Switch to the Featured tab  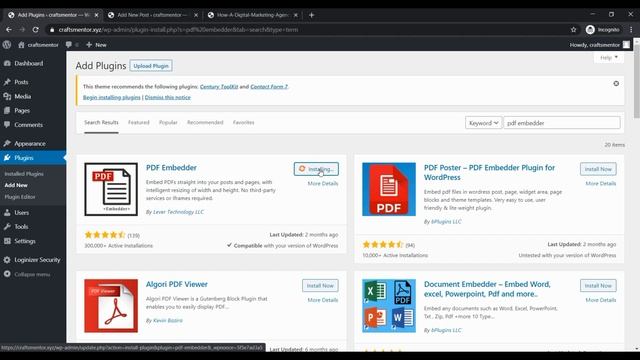139,122
